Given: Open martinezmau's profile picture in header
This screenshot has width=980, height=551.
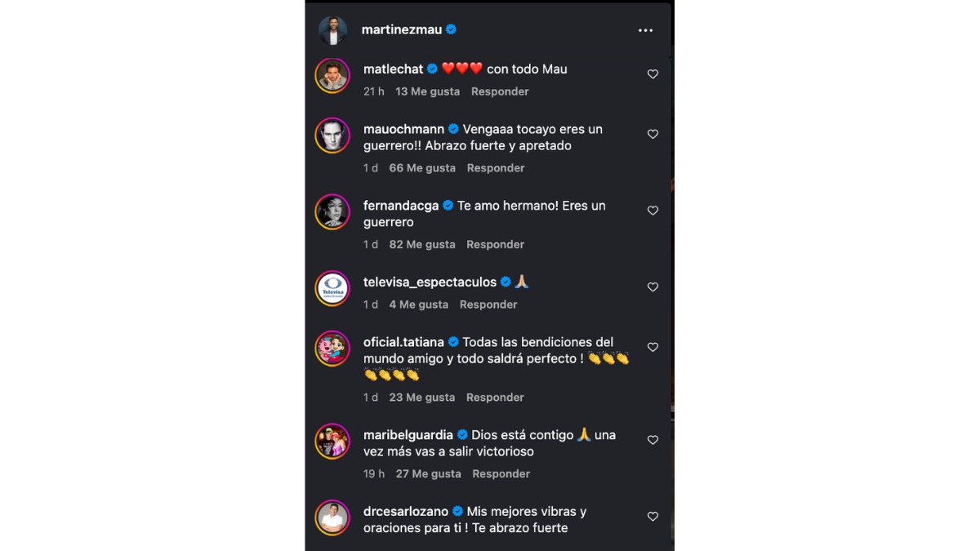Looking at the screenshot, I should [x=332, y=30].
